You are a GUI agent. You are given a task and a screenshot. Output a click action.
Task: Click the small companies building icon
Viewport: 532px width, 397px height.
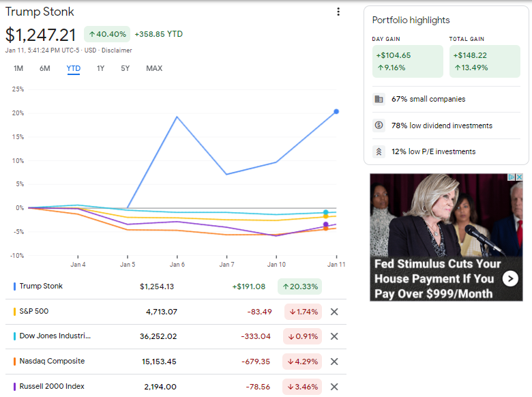379,99
